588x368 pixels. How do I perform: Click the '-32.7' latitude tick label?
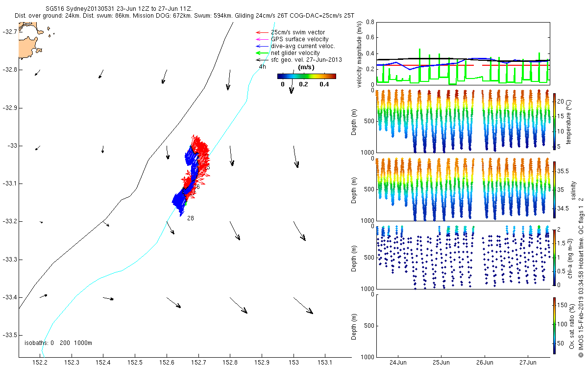click(x=9, y=31)
